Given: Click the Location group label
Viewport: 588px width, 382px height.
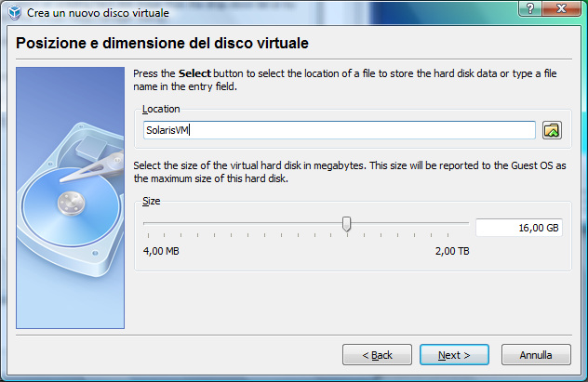Looking at the screenshot, I should [x=161, y=109].
